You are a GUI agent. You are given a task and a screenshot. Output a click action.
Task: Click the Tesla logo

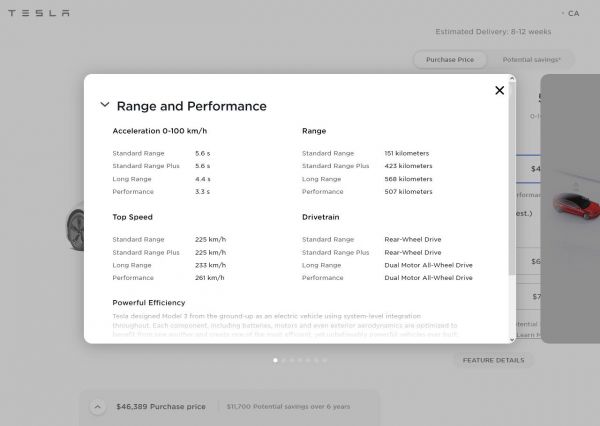(x=39, y=13)
